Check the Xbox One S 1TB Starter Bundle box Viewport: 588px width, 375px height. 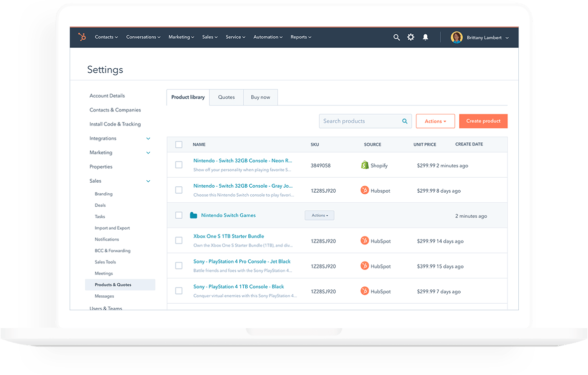179,241
